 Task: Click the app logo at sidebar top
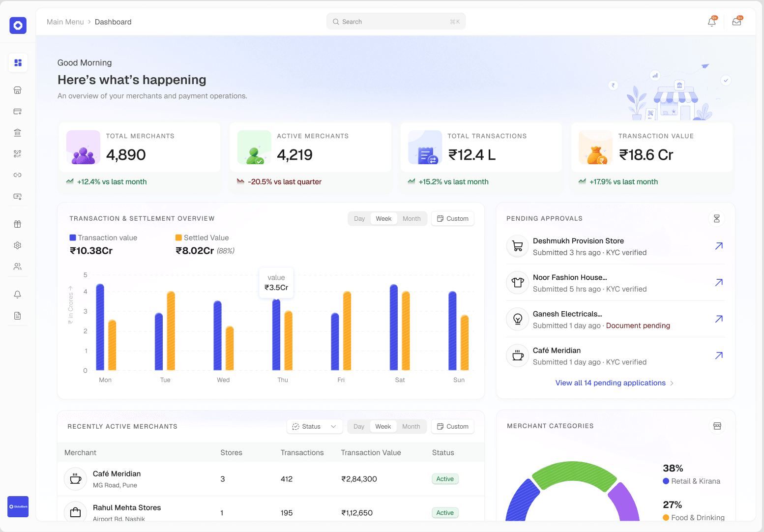coord(18,26)
